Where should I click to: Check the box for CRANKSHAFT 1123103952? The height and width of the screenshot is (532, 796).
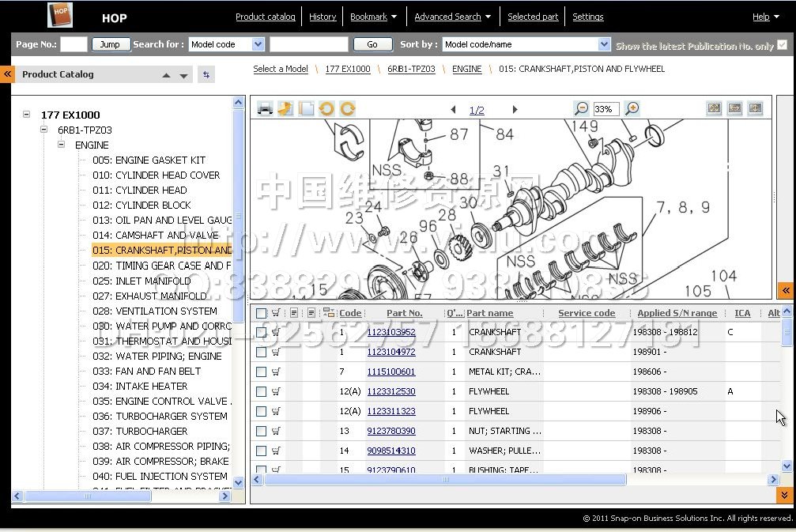click(x=261, y=333)
